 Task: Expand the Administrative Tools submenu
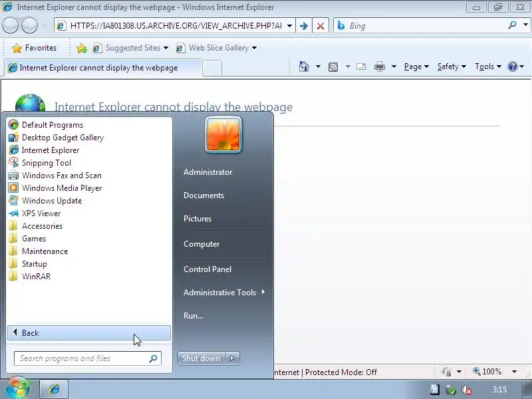[x=224, y=292]
